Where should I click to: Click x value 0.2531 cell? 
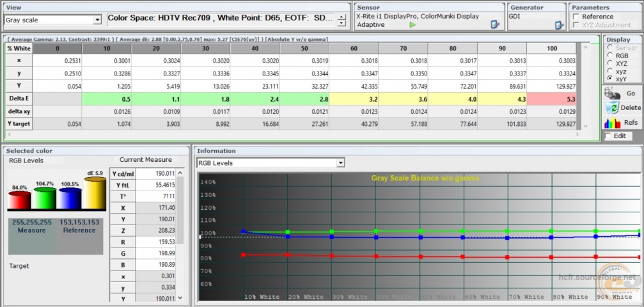tap(58, 61)
